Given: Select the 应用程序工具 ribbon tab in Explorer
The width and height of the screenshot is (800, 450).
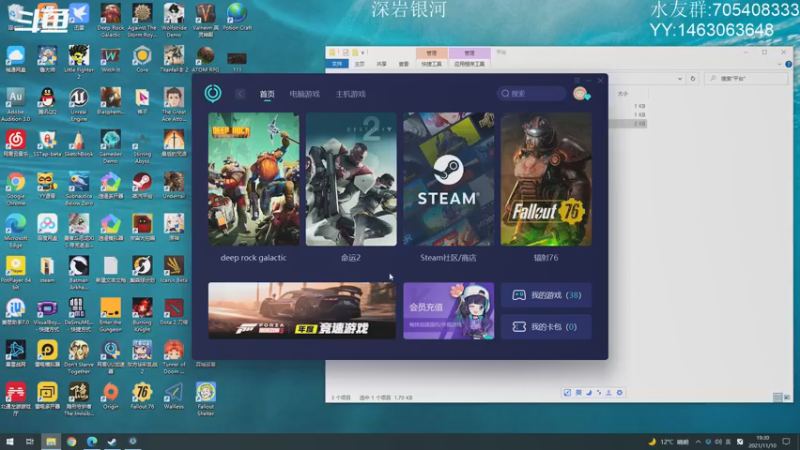Looking at the screenshot, I should 469,64.
